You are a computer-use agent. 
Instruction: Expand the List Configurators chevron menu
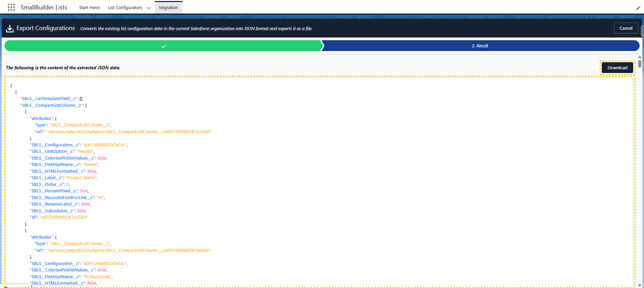click(149, 8)
